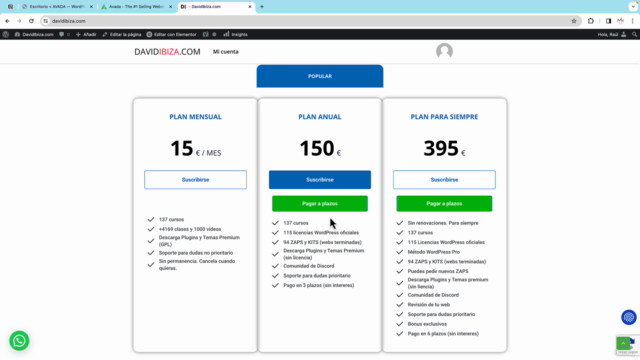This screenshot has width=640, height=360.
Task: Click Suscribirse under Plan Anual
Action: (x=320, y=180)
